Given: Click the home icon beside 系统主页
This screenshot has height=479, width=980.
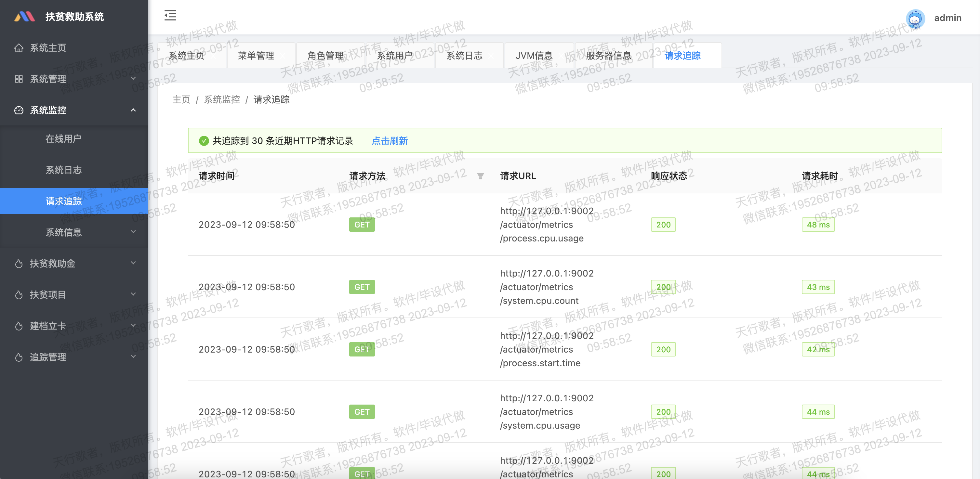Looking at the screenshot, I should (19, 48).
